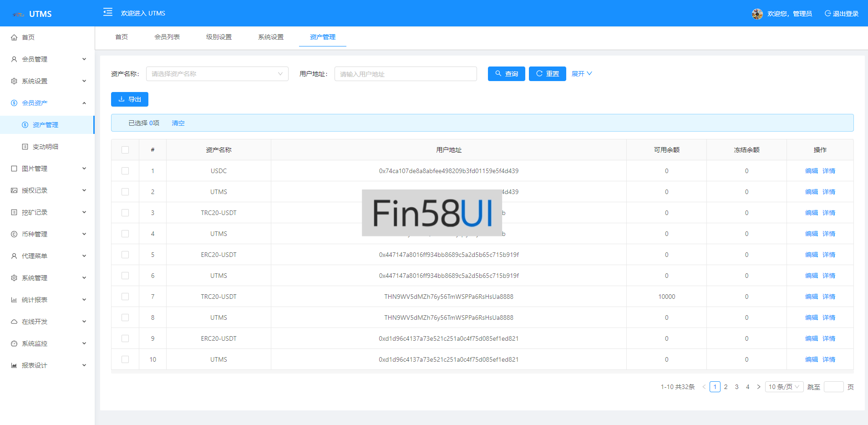Check the checkbox for row 1 USDC

125,171
